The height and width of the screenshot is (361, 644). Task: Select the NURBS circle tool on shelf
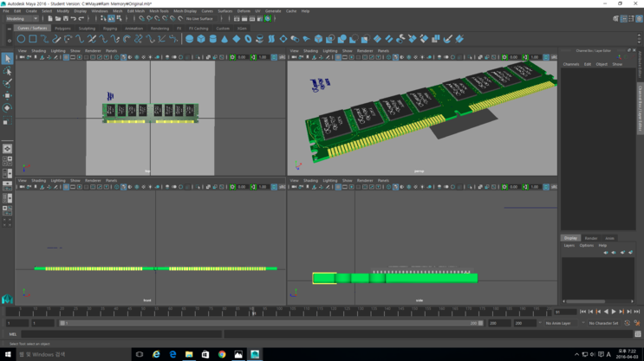(x=21, y=39)
